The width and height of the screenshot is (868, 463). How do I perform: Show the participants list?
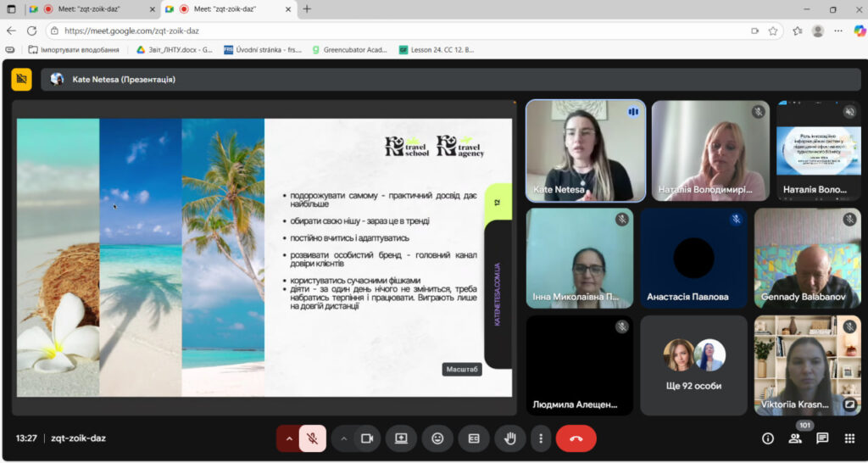tap(795, 438)
